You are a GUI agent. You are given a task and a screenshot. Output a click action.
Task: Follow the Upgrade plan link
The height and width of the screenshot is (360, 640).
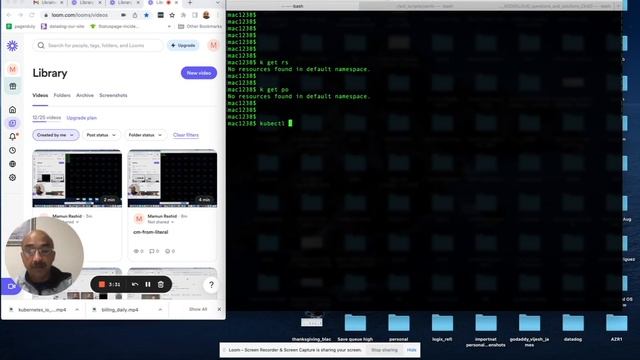(x=82, y=118)
